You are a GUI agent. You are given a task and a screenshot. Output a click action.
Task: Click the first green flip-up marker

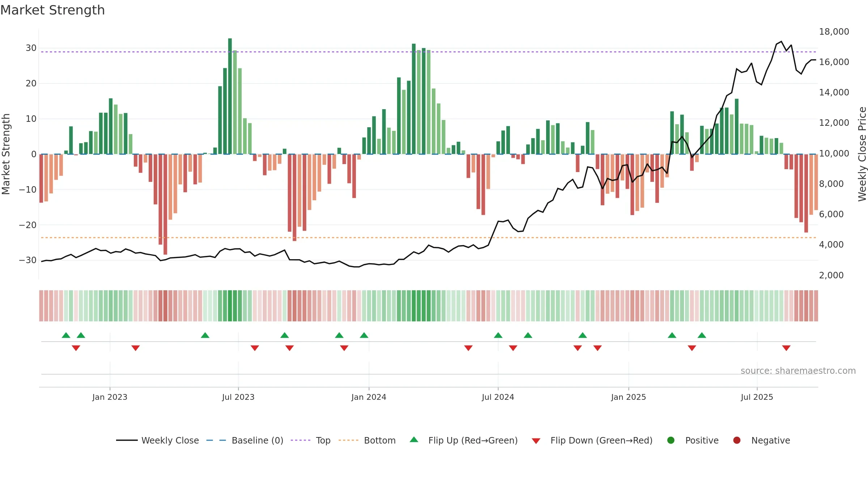[x=66, y=335]
